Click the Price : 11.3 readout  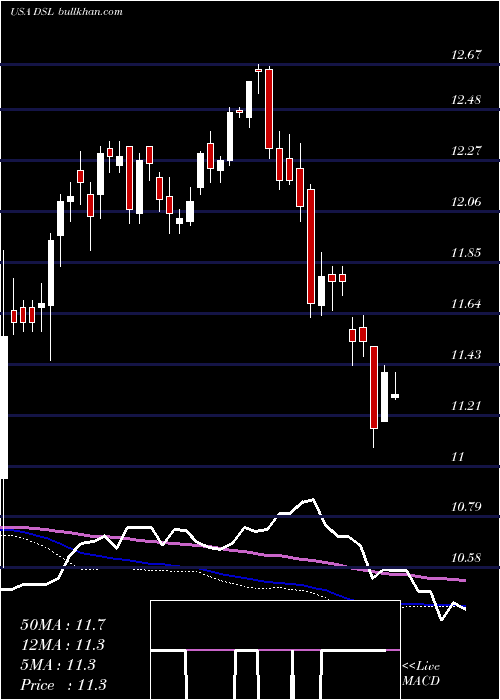click(x=63, y=685)
